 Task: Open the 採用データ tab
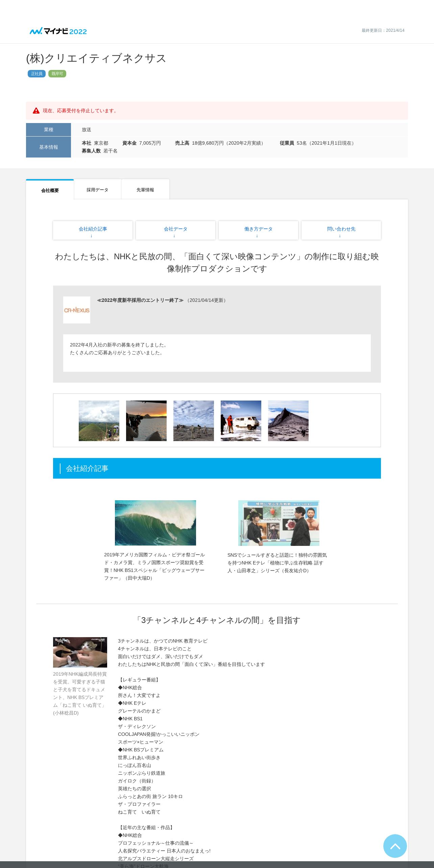97,190
